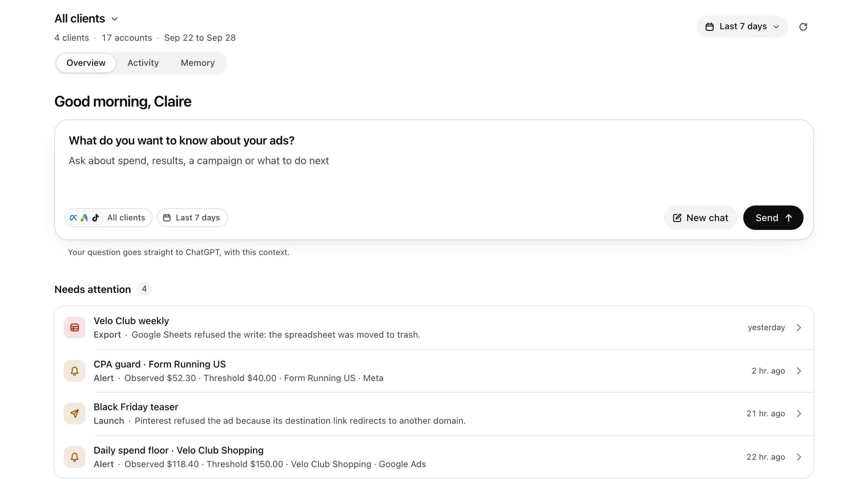Click the TikTok logo in clients chip
Screen dimensions: 868x495
click(95, 218)
